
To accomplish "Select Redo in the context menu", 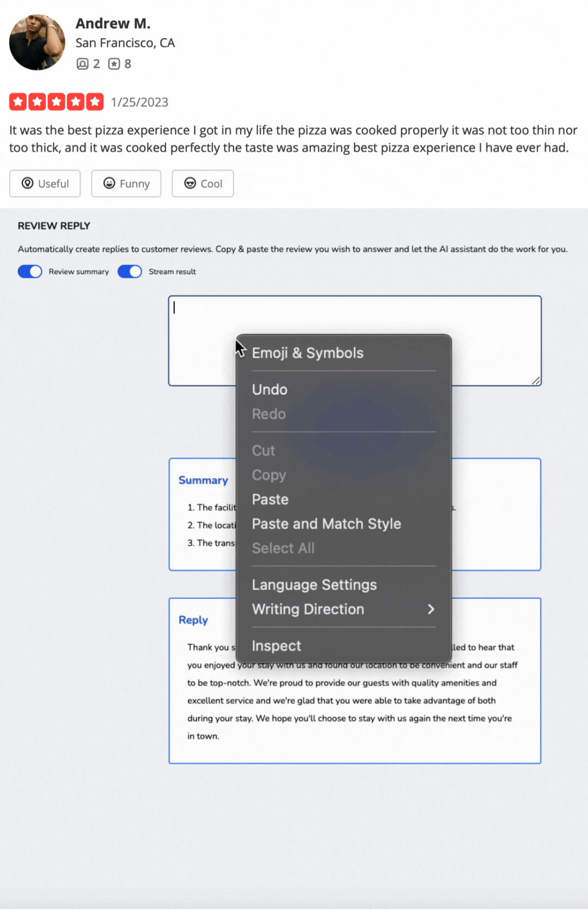I will (x=344, y=414).
